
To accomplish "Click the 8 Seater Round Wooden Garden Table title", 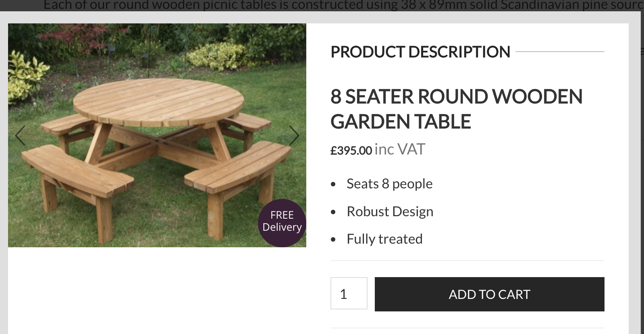I will tap(456, 109).
